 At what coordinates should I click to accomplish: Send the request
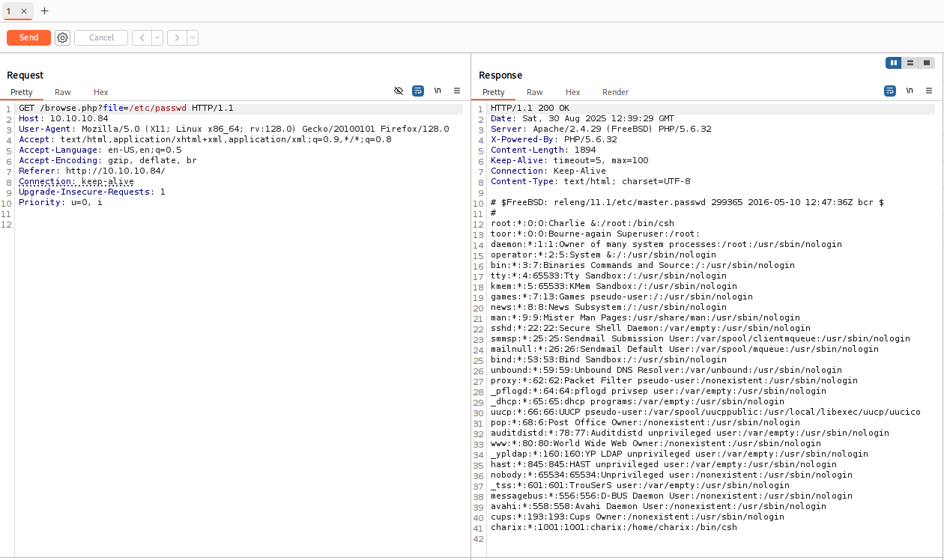click(x=28, y=37)
